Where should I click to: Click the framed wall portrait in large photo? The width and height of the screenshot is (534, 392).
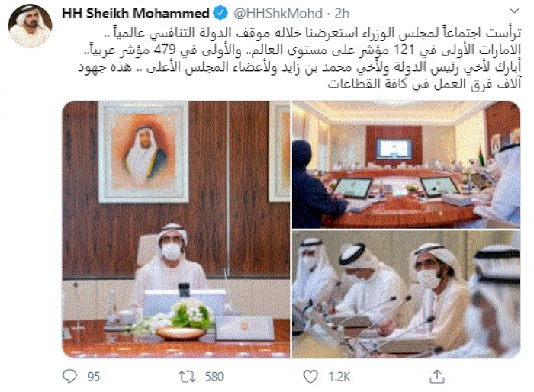(x=143, y=152)
